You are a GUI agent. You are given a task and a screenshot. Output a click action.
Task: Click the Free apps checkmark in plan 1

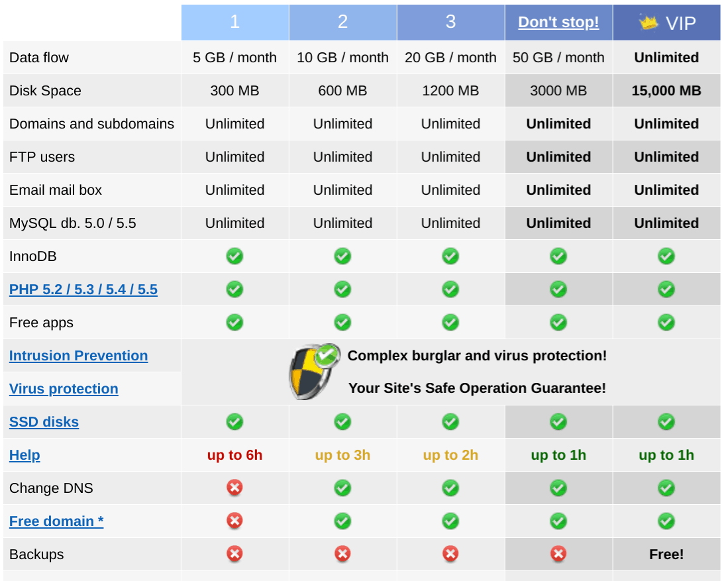click(234, 323)
